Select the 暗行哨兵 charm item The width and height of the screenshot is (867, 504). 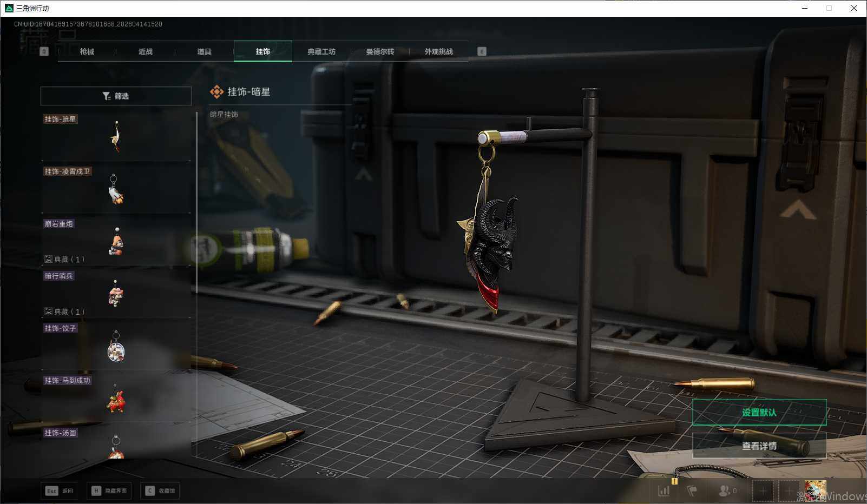116,294
